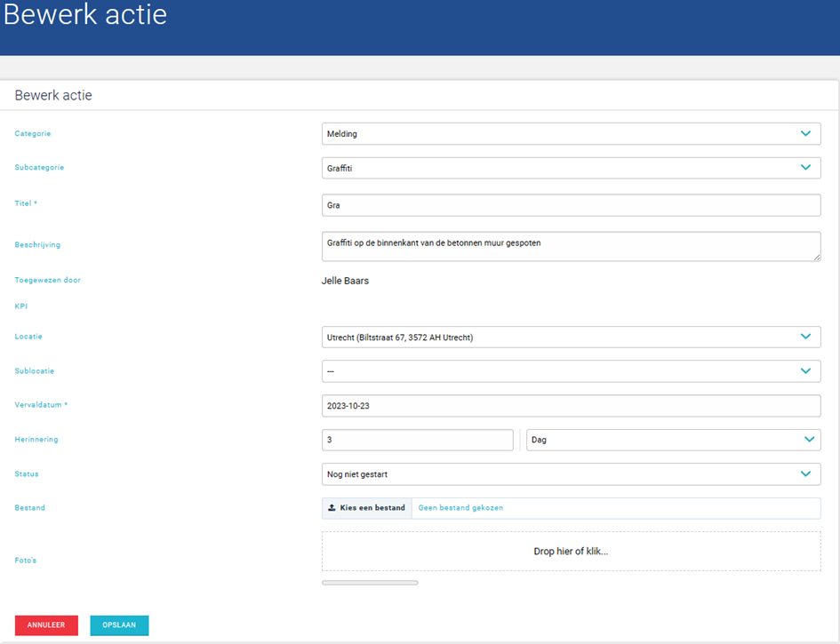Click the Herinnering number field with 3
This screenshot has height=644, width=840.
tap(417, 440)
